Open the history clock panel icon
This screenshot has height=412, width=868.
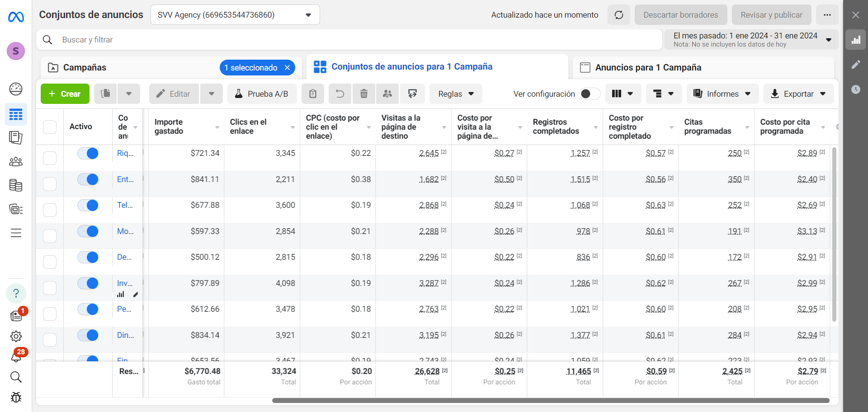pos(856,89)
